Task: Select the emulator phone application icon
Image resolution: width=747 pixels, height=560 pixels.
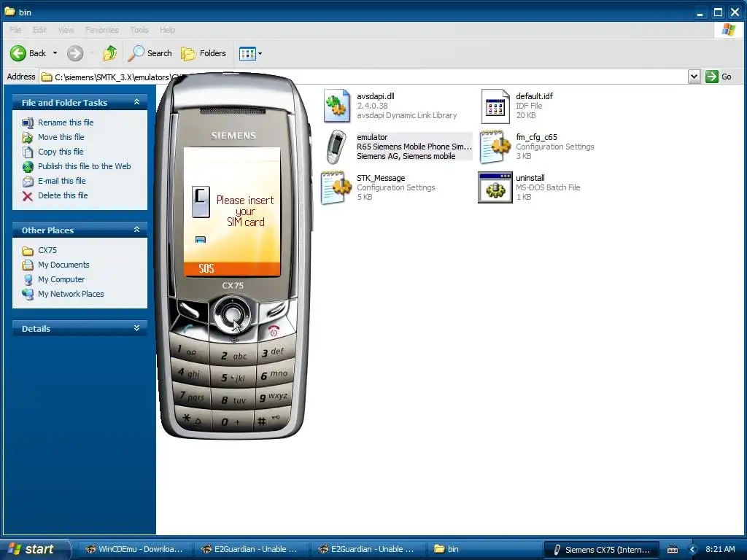Action: point(336,147)
